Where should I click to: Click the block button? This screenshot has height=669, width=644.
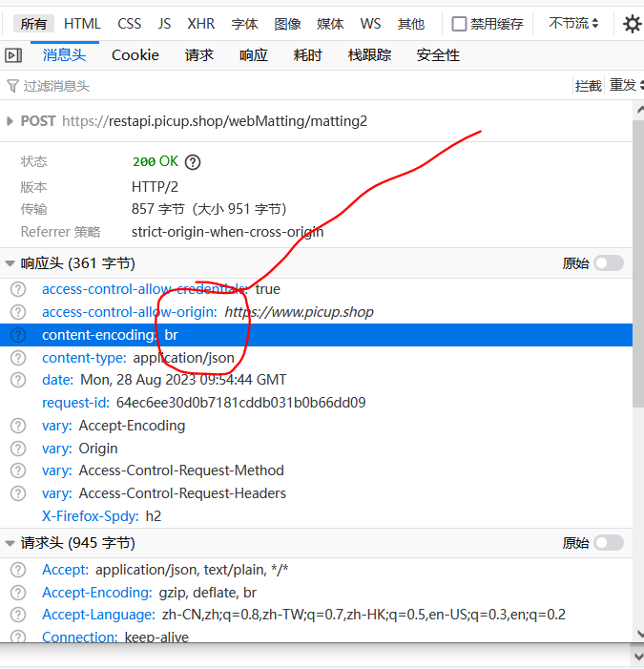pyautogui.click(x=588, y=86)
